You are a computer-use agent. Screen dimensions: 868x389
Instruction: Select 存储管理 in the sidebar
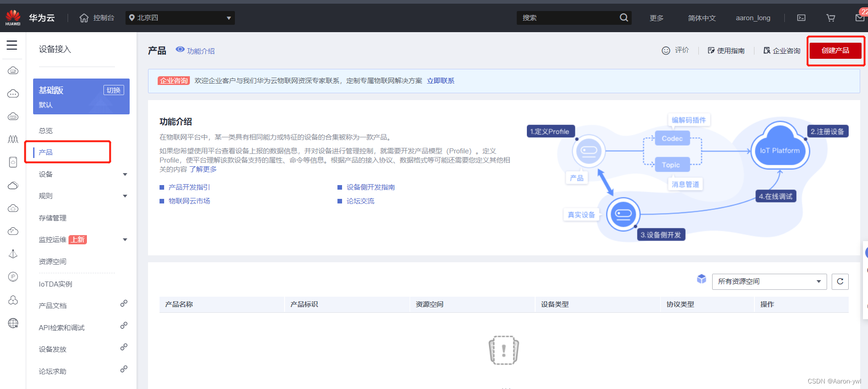[52, 218]
